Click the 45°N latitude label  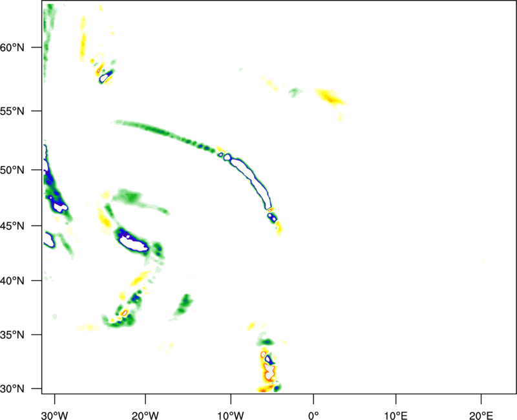[x=12, y=226]
